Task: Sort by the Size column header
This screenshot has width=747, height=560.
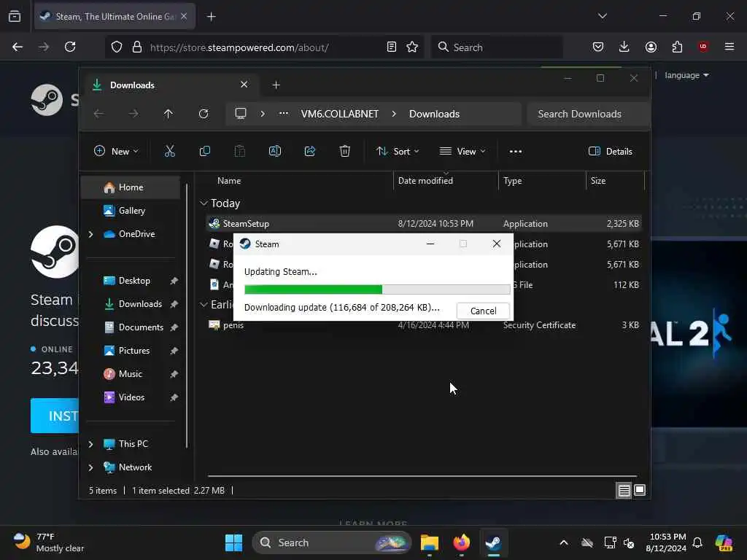Action: click(x=598, y=181)
